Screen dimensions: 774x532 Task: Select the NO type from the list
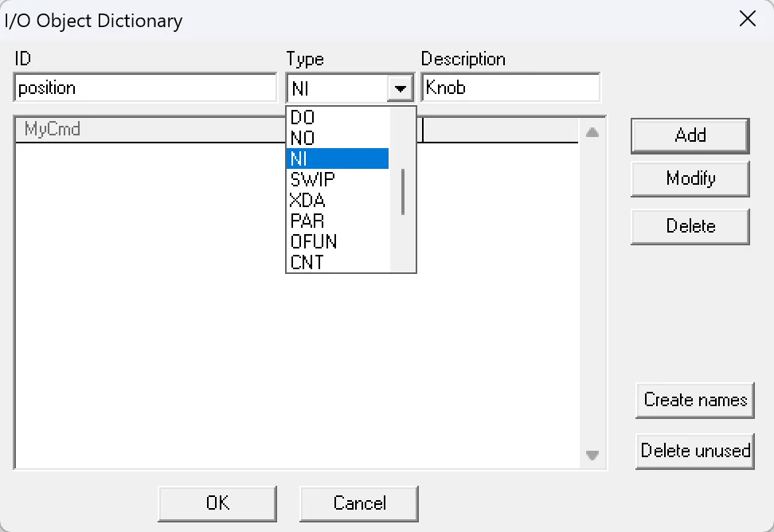tap(303, 138)
